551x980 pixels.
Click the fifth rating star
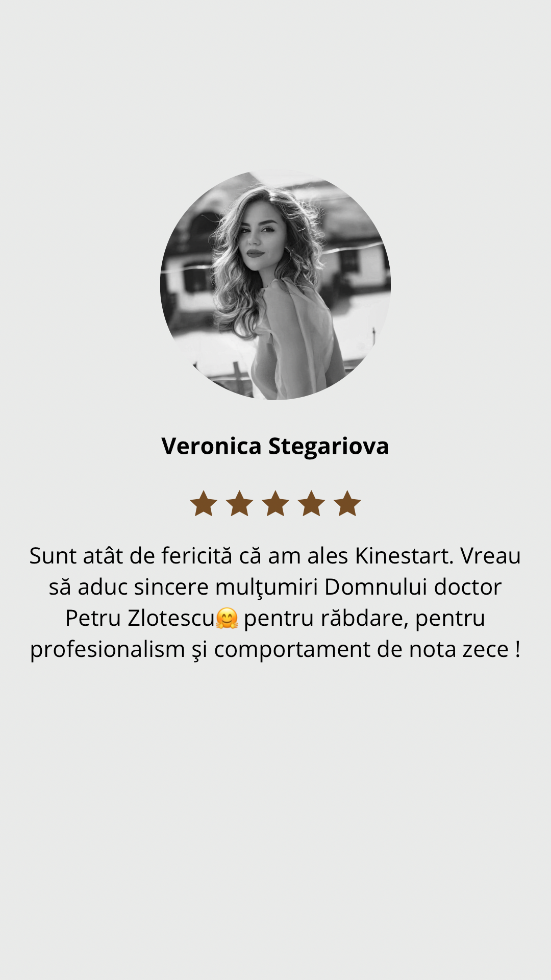pos(347,504)
